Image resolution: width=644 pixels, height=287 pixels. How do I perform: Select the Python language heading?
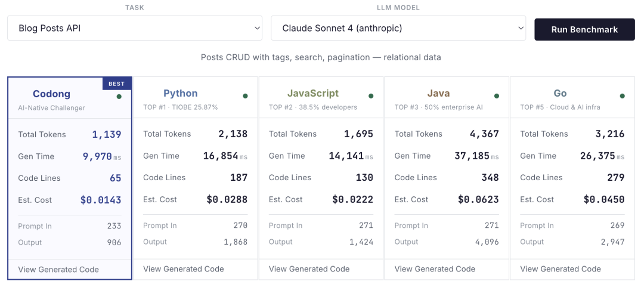181,93
